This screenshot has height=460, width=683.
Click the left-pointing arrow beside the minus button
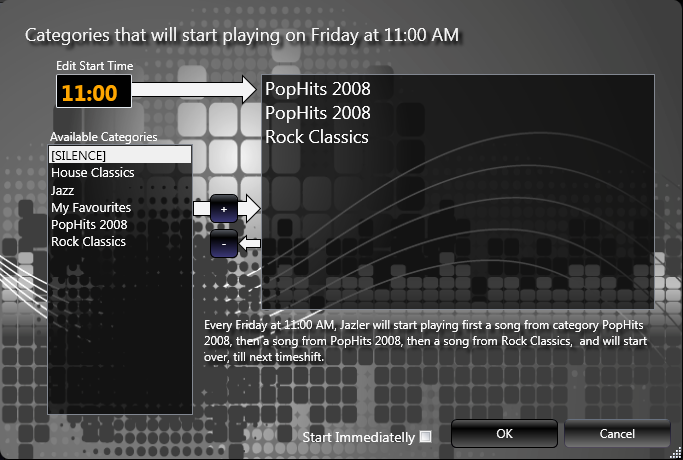tap(251, 243)
